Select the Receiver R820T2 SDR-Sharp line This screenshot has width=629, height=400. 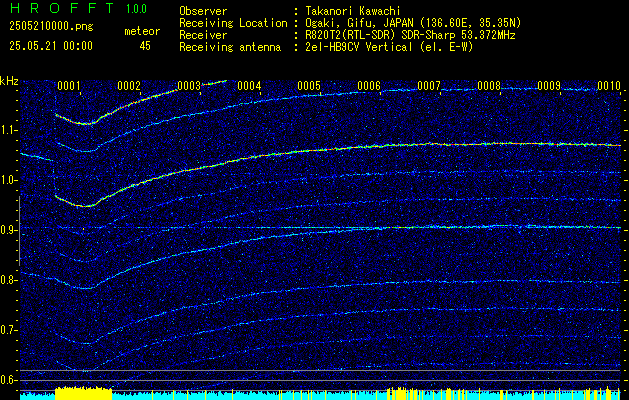[347, 35]
